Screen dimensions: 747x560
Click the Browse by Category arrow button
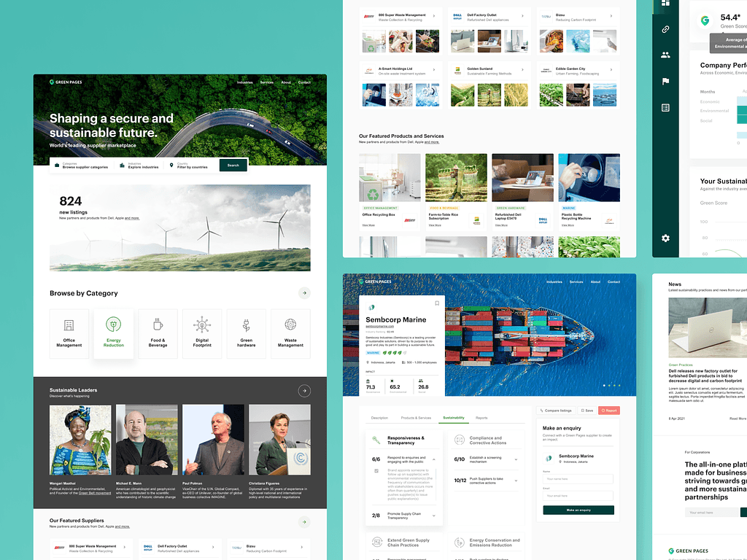304,293
